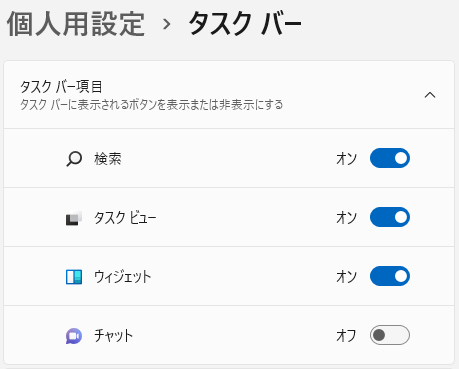Turn off the 検索 toggle switch
Screen dimensions: 459x369
click(x=390, y=158)
